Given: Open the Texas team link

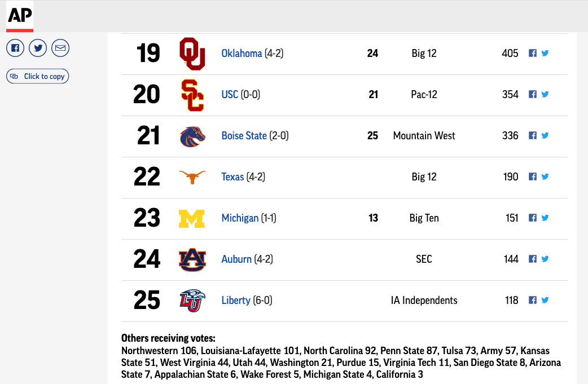Looking at the screenshot, I should tap(232, 176).
